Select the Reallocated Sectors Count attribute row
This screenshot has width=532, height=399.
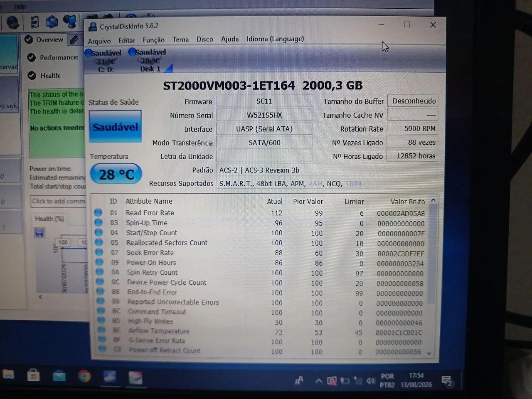pyautogui.click(x=260, y=243)
